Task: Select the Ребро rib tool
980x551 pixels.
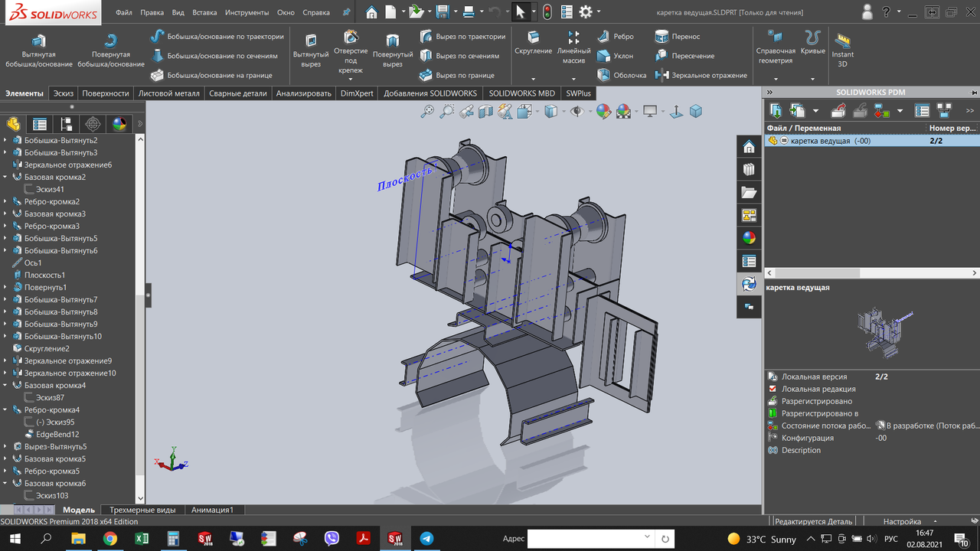Action: (x=616, y=36)
